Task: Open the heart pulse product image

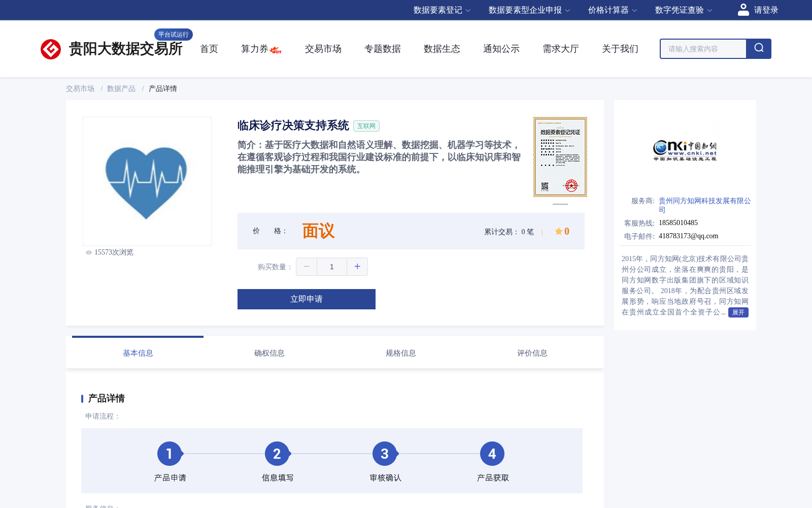Action: pos(147,181)
